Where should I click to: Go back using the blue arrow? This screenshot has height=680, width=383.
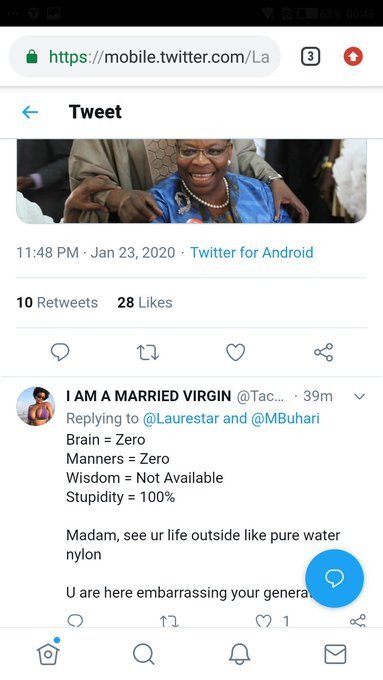30,112
